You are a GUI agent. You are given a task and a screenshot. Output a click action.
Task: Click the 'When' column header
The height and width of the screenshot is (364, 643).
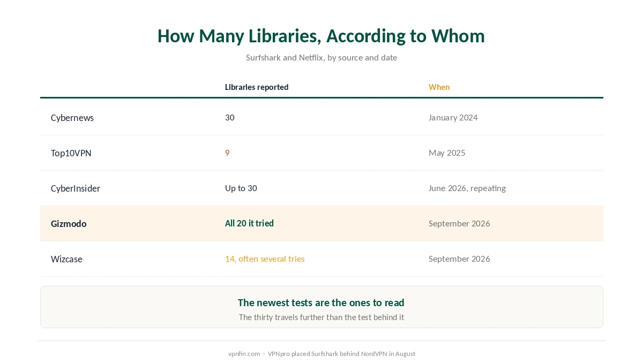coord(439,87)
